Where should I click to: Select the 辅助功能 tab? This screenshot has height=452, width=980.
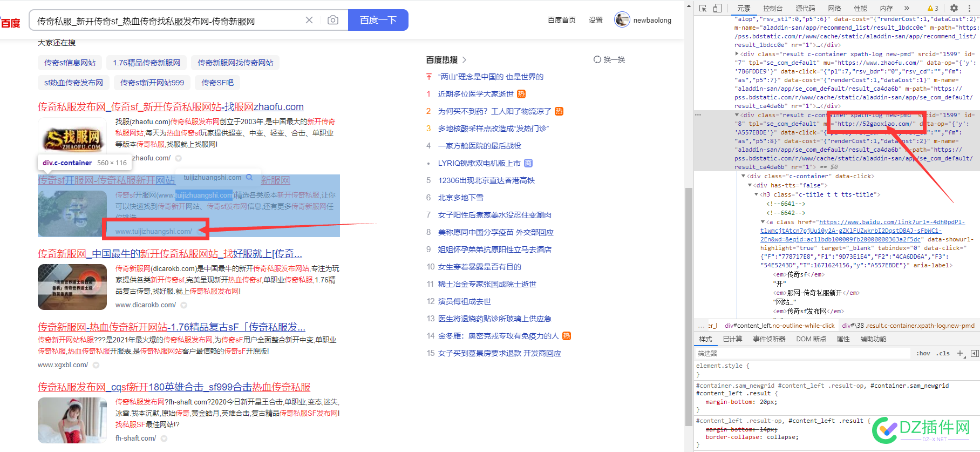pos(873,339)
